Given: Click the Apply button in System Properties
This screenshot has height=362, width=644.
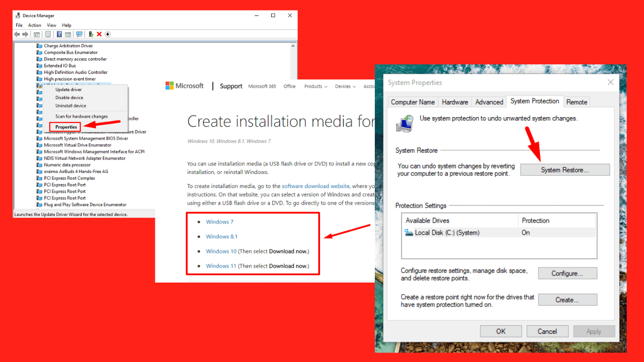Looking at the screenshot, I should (x=594, y=331).
